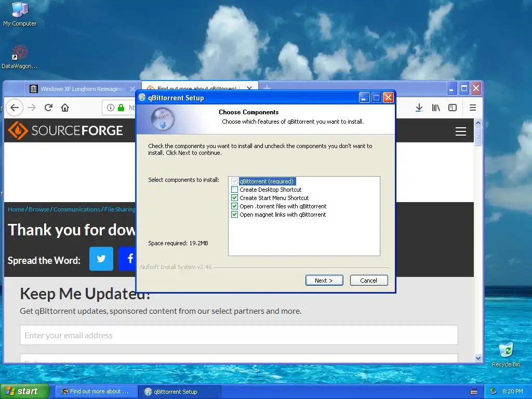Cancel the qBittorrent installation

[369, 280]
